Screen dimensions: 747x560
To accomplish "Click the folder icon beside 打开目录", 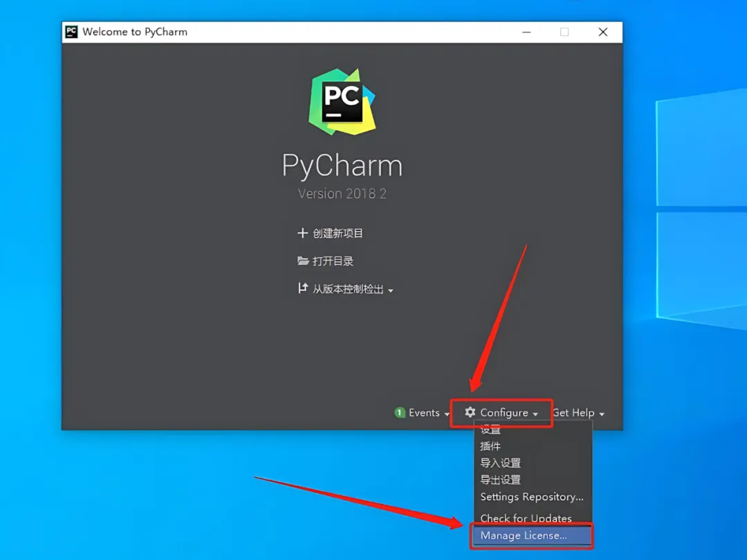I will coord(303,261).
